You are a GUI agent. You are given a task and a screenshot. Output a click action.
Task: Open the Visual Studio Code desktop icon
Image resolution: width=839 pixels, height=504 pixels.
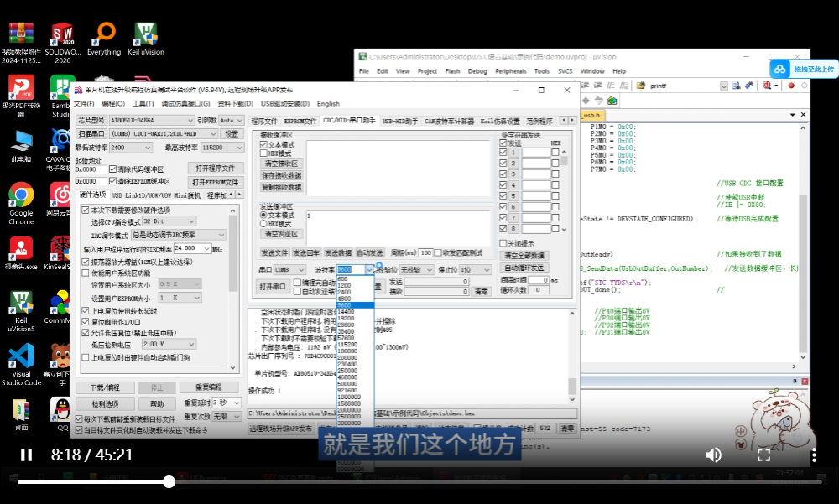(21, 364)
